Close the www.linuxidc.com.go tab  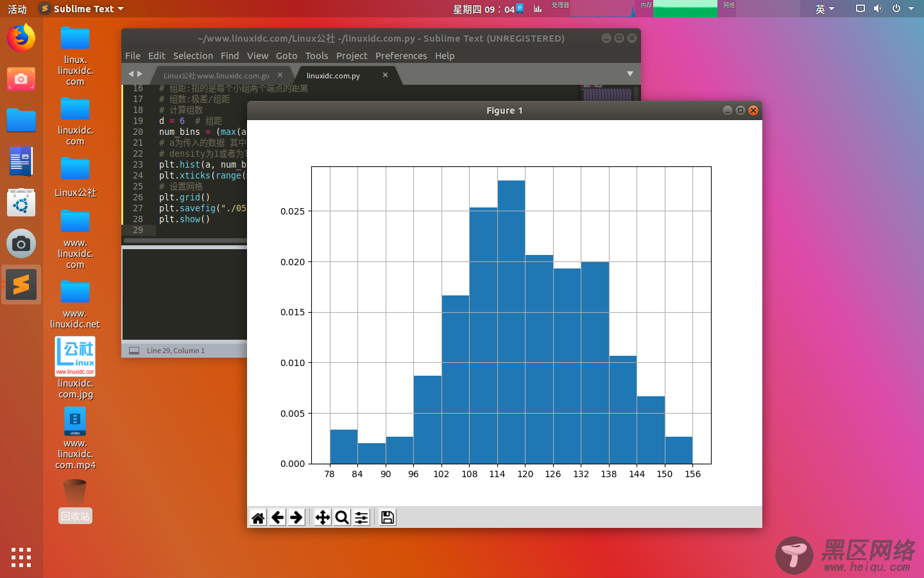280,75
